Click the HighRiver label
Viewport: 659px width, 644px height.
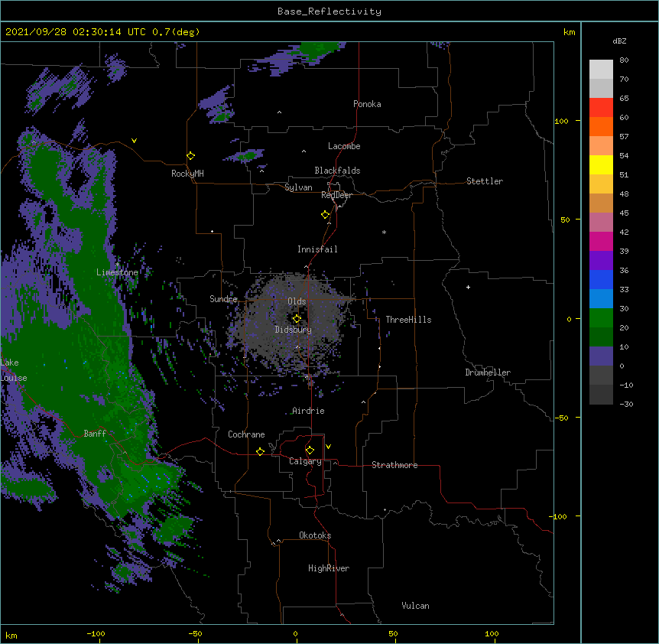(329, 568)
